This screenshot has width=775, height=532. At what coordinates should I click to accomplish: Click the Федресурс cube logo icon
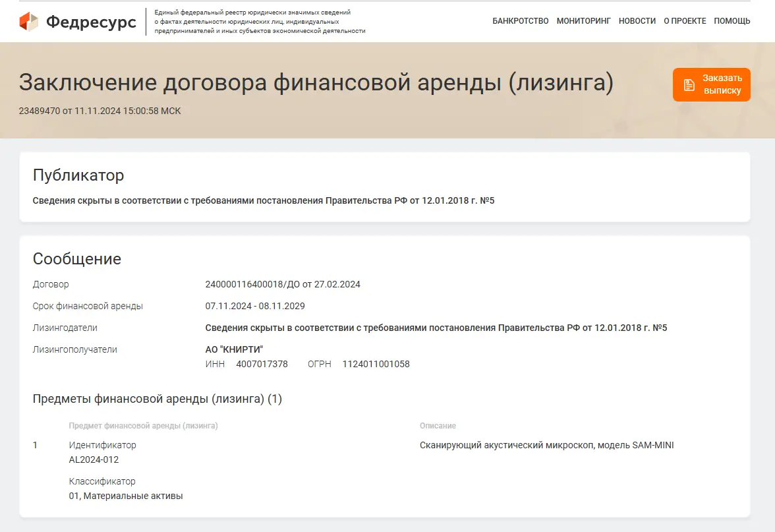(29, 21)
